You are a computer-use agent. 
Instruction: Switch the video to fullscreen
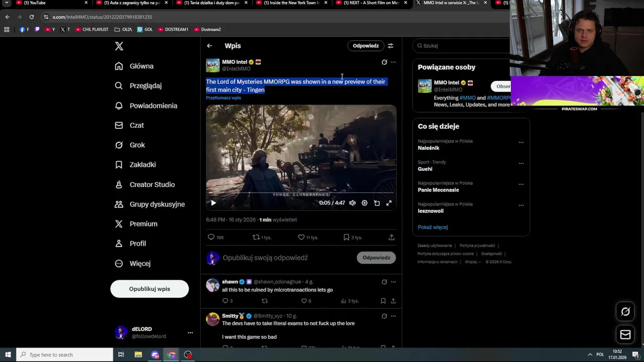(389, 203)
